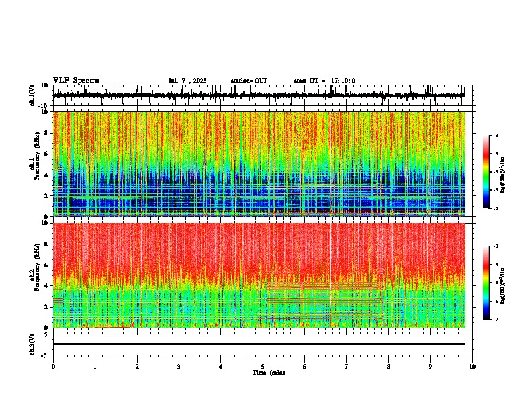The height and width of the screenshot is (411, 532).
Task: Click time axis tick label "8"
Action: pos(388,367)
